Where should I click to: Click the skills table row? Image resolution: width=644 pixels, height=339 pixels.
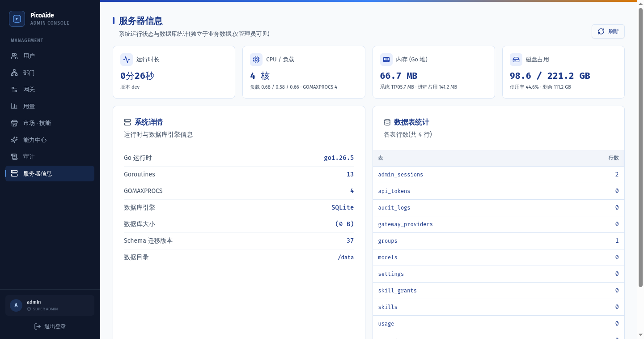click(x=499, y=307)
